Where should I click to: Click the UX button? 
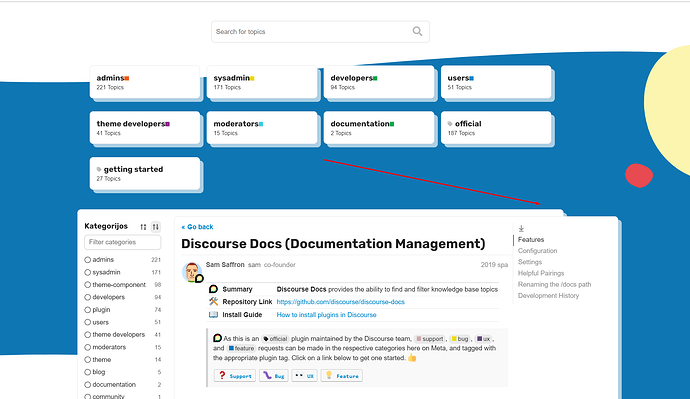(x=304, y=376)
